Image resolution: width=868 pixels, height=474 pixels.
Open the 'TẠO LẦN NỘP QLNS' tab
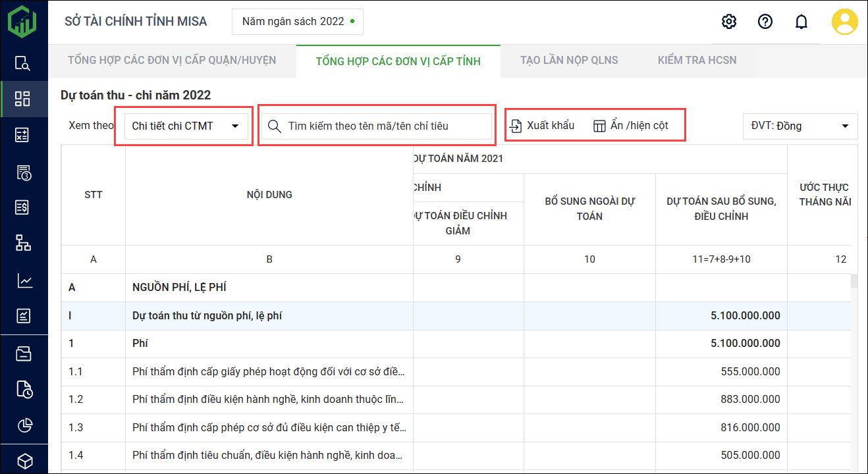(x=569, y=61)
